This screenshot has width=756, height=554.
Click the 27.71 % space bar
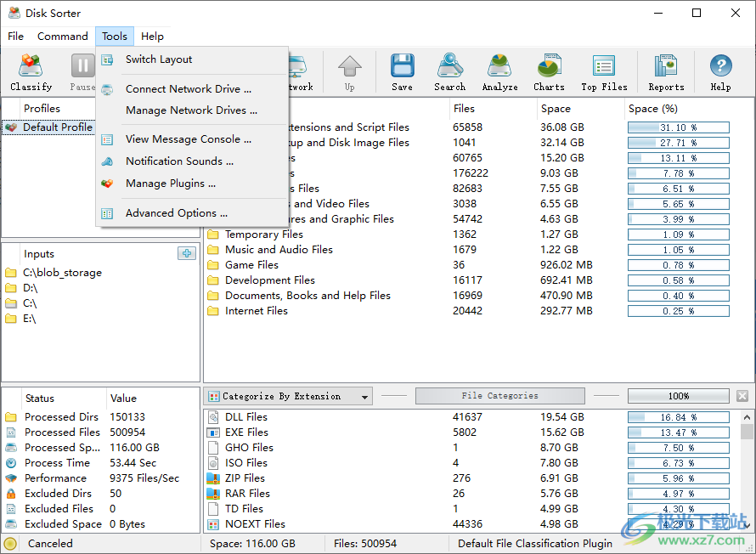679,143
